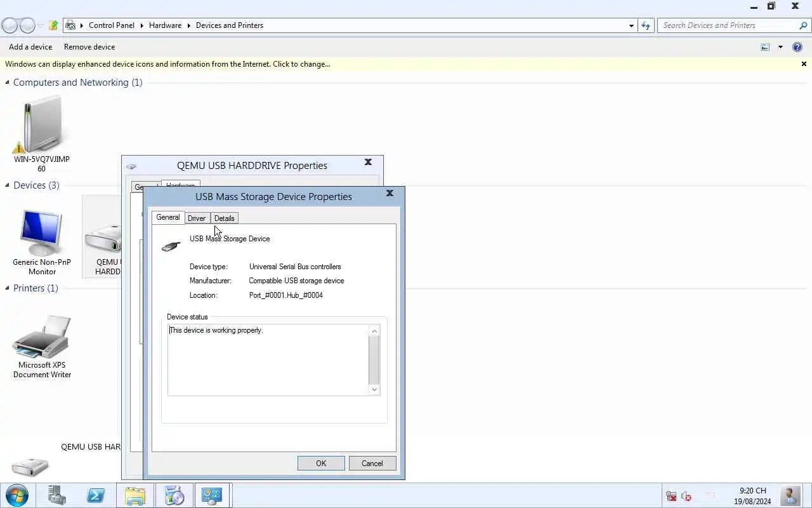The width and height of the screenshot is (812, 508).
Task: Open address bar history dropdown
Action: [x=631, y=25]
